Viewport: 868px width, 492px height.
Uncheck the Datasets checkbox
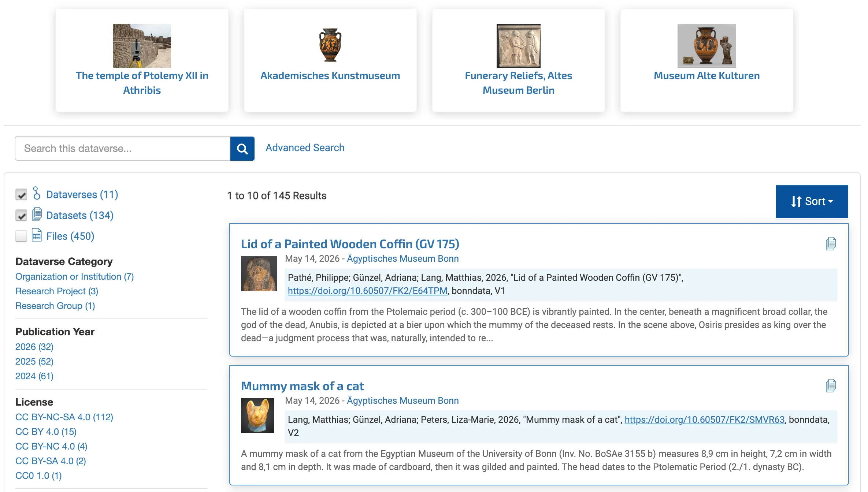21,215
